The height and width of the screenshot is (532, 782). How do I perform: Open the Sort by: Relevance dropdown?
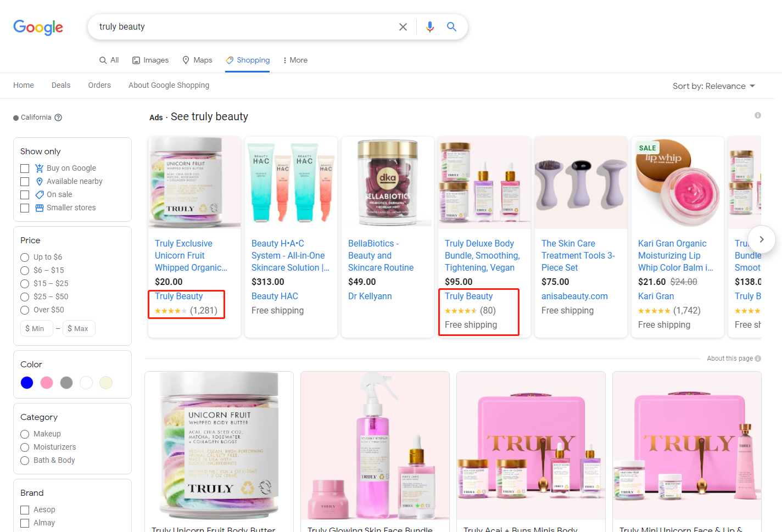pyautogui.click(x=713, y=86)
